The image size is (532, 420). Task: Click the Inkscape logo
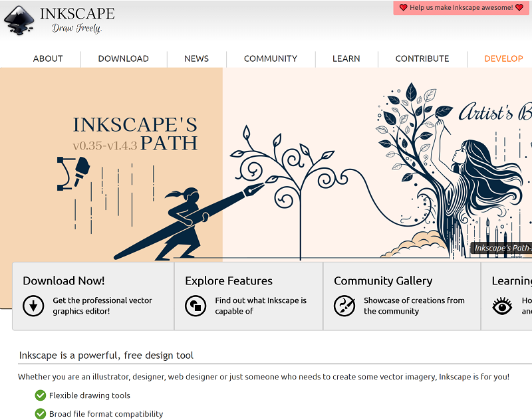point(20,20)
